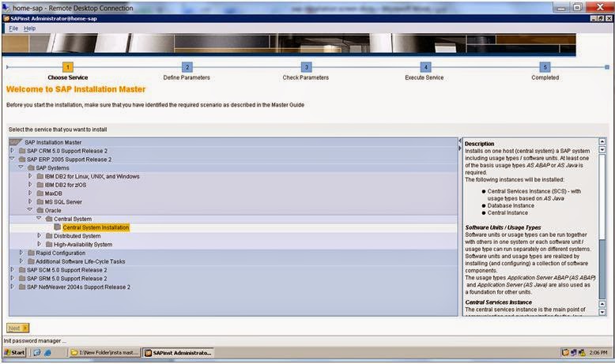Click the Next button
Screen dimensions: 615x364
(17, 328)
